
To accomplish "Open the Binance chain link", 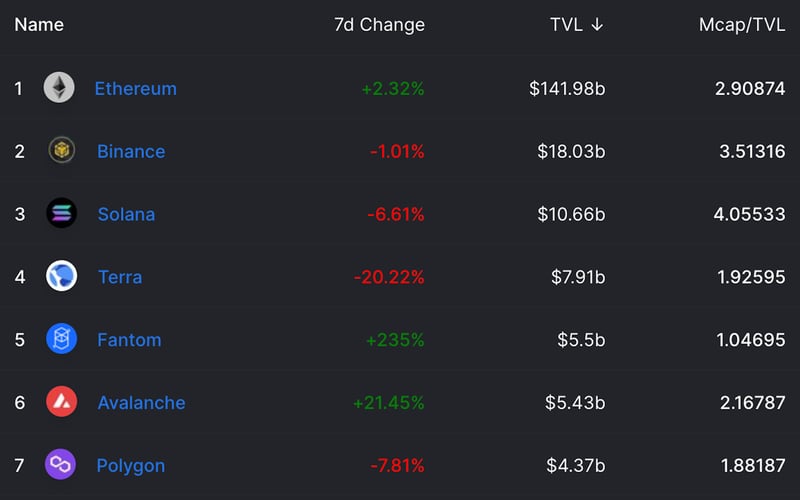I will [x=131, y=151].
